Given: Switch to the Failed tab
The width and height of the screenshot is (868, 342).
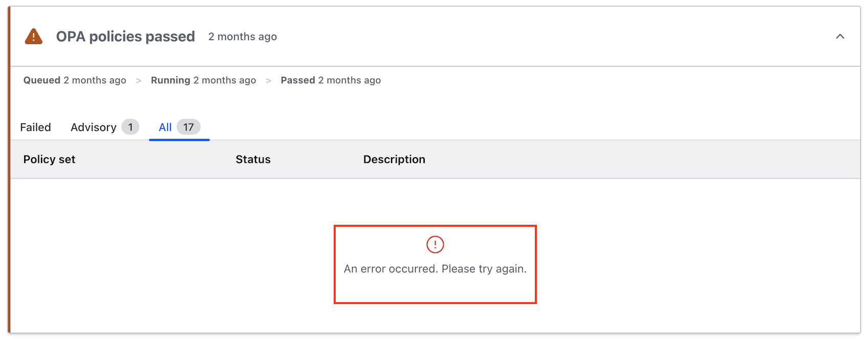Looking at the screenshot, I should pos(35,127).
